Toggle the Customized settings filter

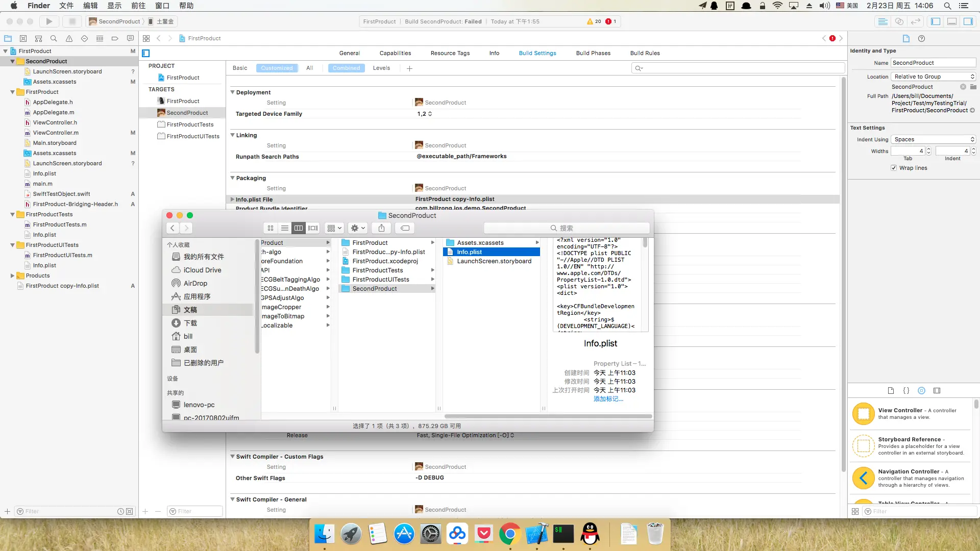point(277,68)
